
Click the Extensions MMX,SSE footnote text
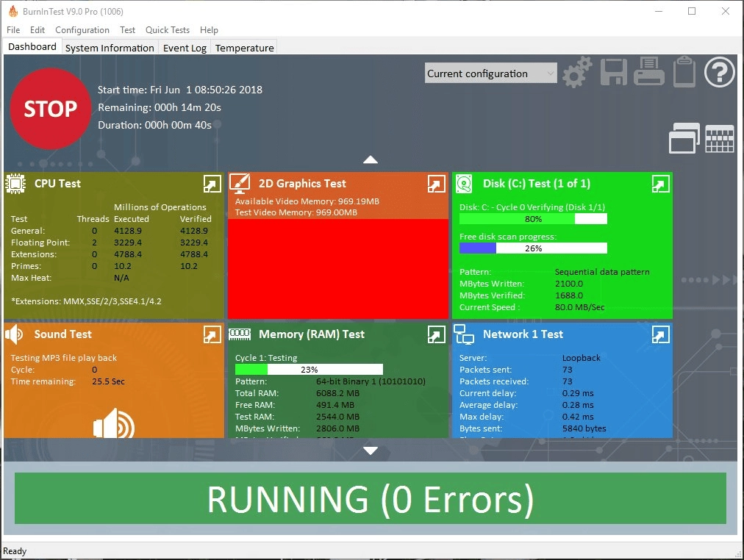(86, 301)
